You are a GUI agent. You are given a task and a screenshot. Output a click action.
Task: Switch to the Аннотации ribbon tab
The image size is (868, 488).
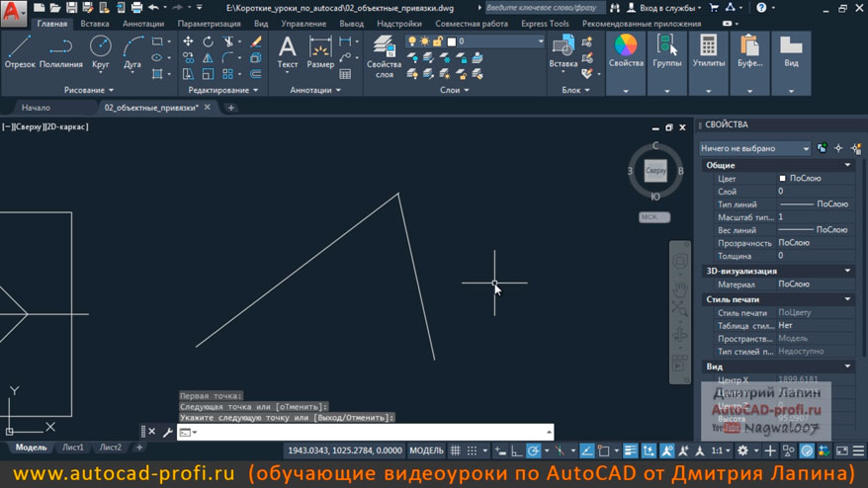coord(143,24)
